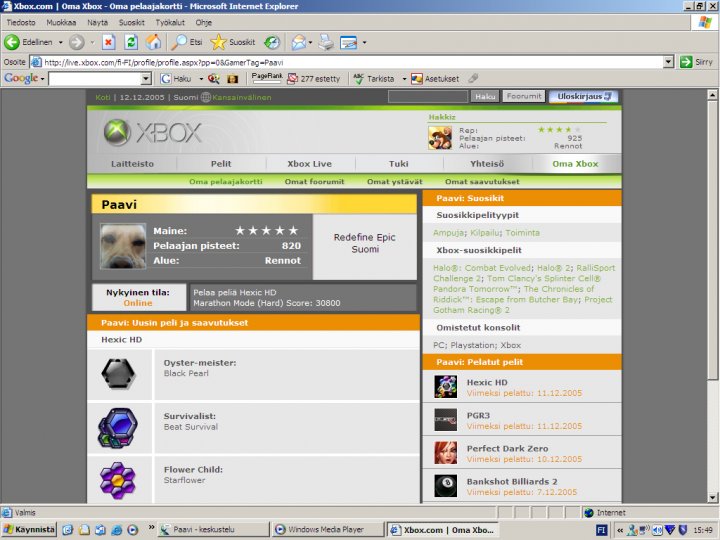Open the Haku button dropdown arrow
The image size is (720, 540).
coord(201,79)
